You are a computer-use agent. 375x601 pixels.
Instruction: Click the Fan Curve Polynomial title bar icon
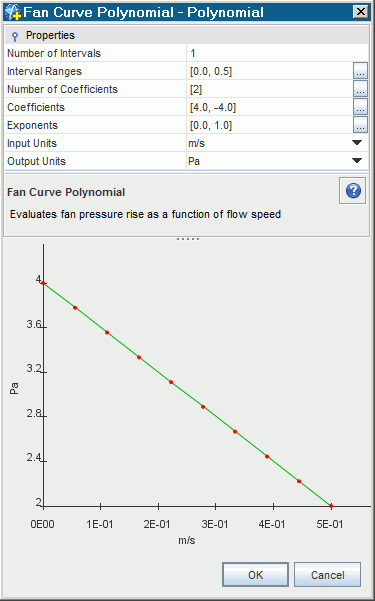(13, 12)
